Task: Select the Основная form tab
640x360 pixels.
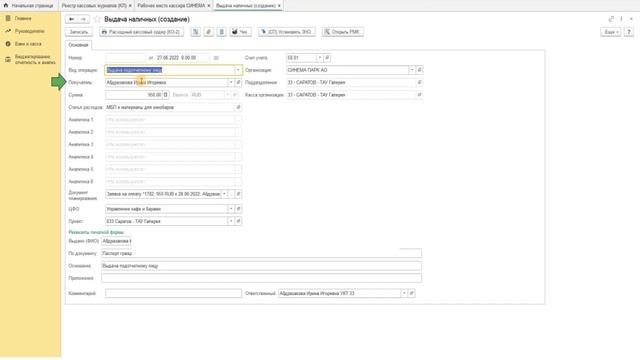Action: (x=78, y=45)
